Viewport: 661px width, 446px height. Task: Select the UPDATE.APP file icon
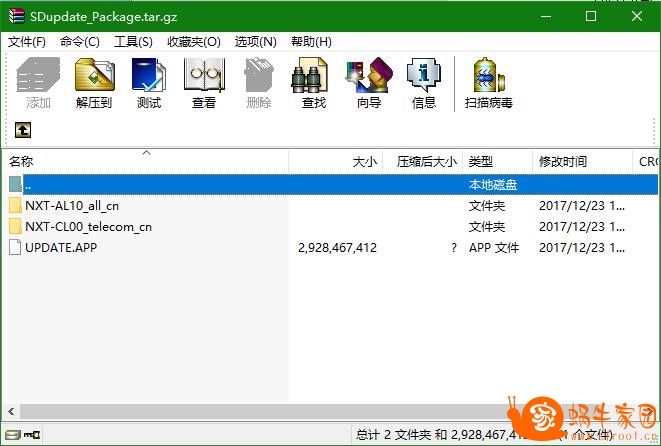pos(15,247)
